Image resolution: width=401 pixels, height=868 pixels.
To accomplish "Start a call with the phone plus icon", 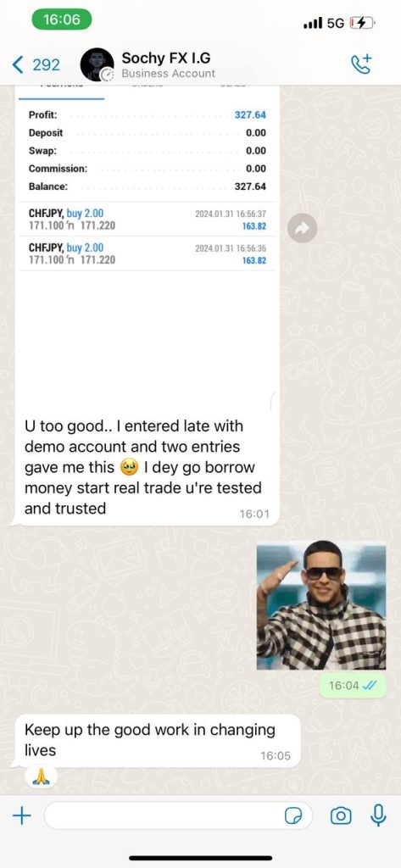I will (362, 64).
